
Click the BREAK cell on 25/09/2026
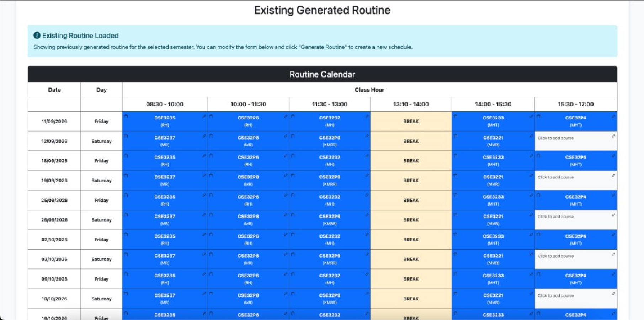click(x=411, y=200)
